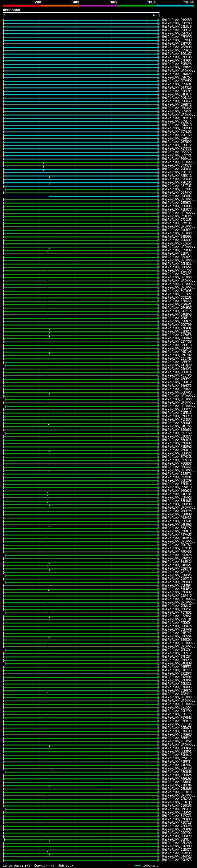Click the orange ~40% identity legend segment

coord(60,6)
